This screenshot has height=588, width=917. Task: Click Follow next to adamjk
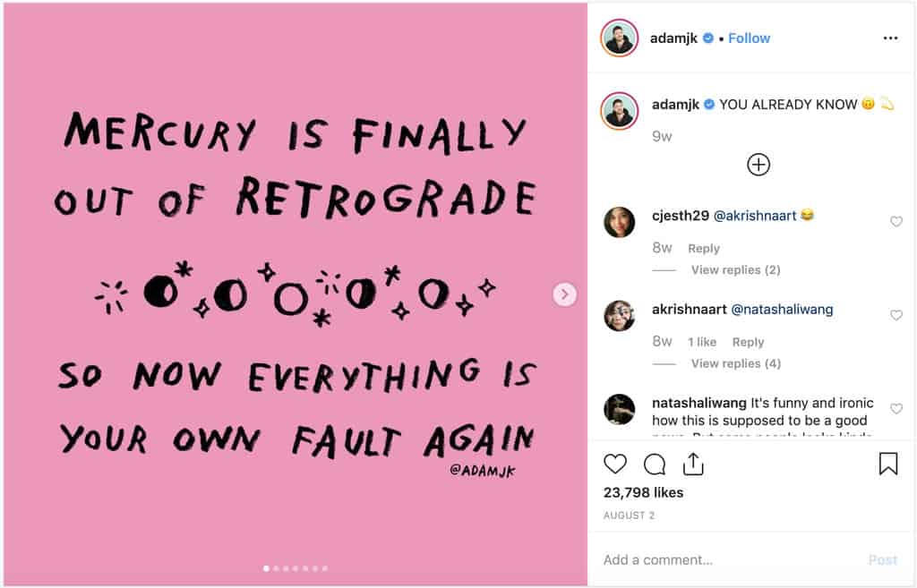(749, 38)
